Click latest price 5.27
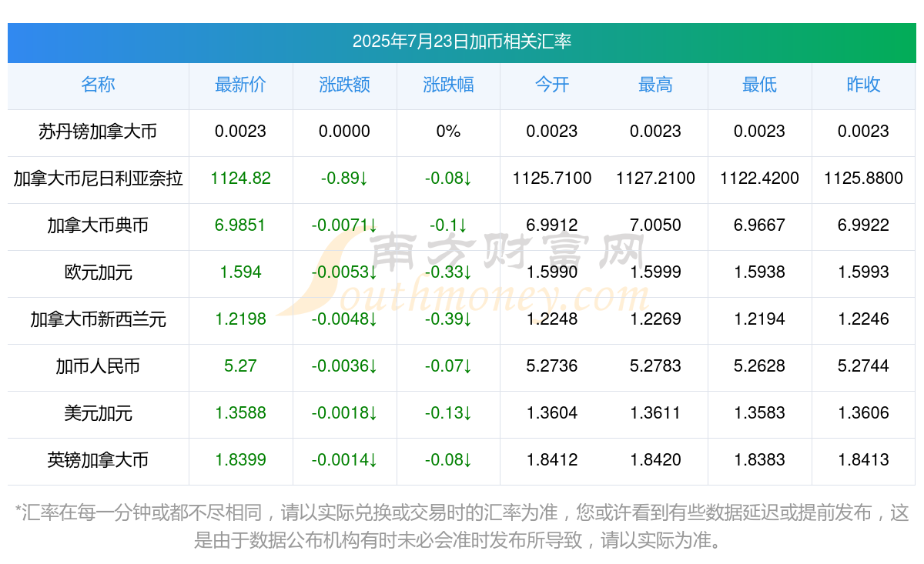924x564 pixels. tap(240, 366)
